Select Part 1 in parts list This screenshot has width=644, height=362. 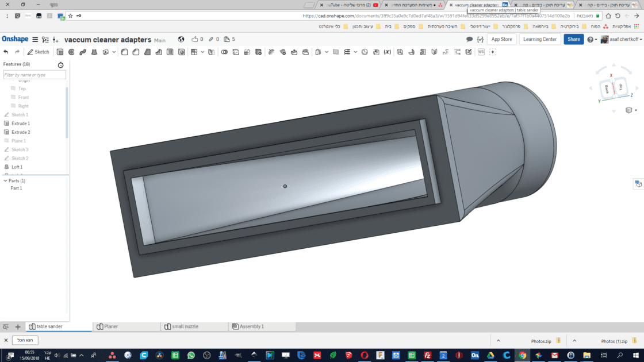point(17,188)
